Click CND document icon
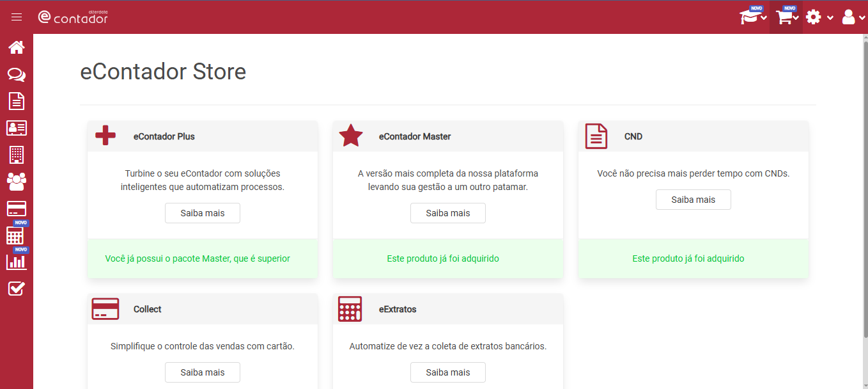 tap(596, 136)
